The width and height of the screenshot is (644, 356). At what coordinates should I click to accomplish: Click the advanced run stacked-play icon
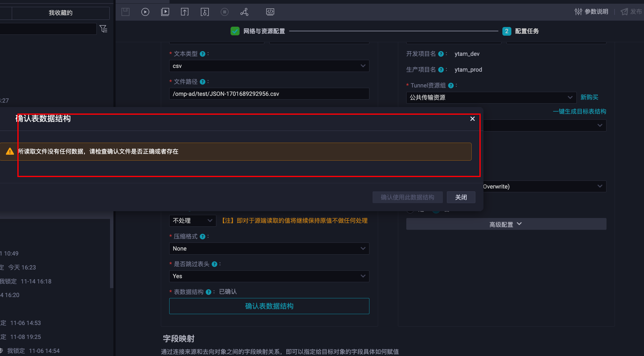165,12
